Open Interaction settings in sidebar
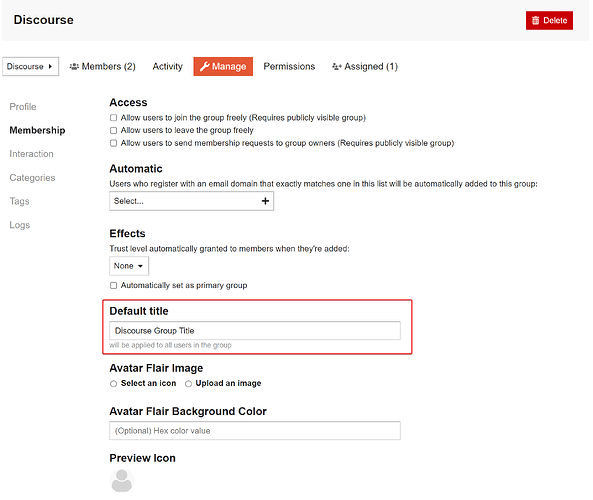593x500 pixels. tap(31, 154)
